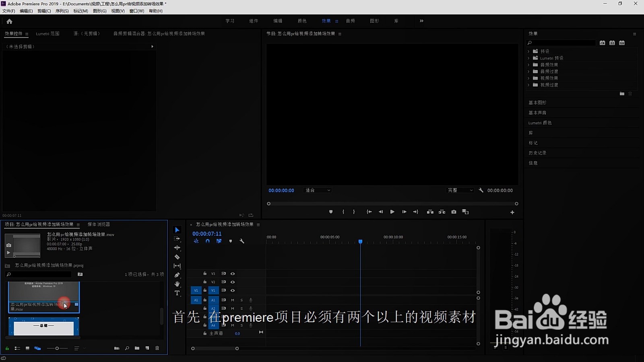Screen dimensions: 644x362
Task: Open the 历史记录 panel
Action: tap(537, 153)
